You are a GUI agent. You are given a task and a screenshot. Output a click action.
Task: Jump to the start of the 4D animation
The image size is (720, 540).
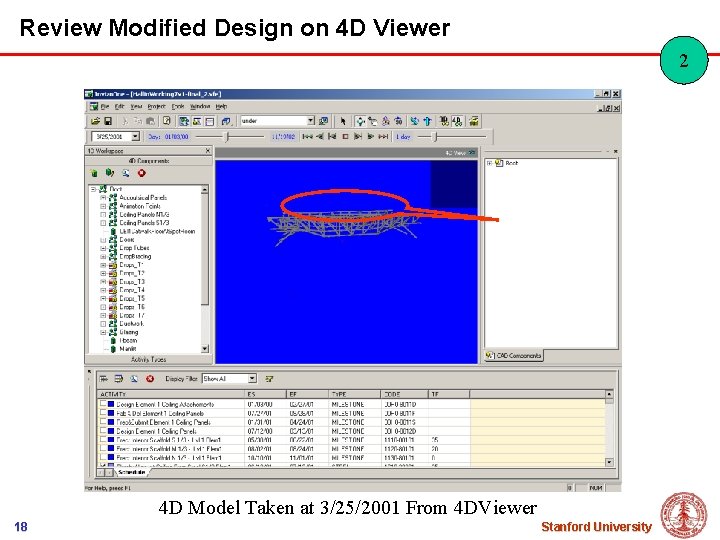tap(307, 136)
